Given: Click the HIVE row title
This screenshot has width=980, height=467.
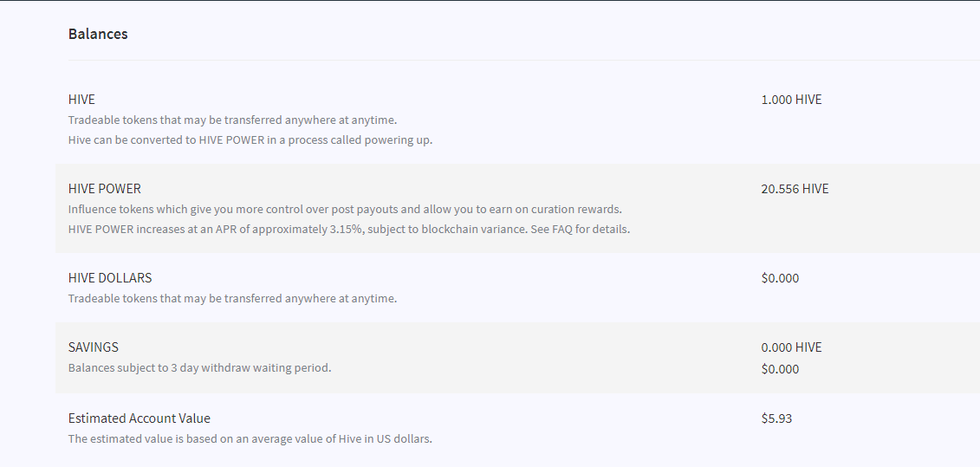Looking at the screenshot, I should tap(81, 100).
